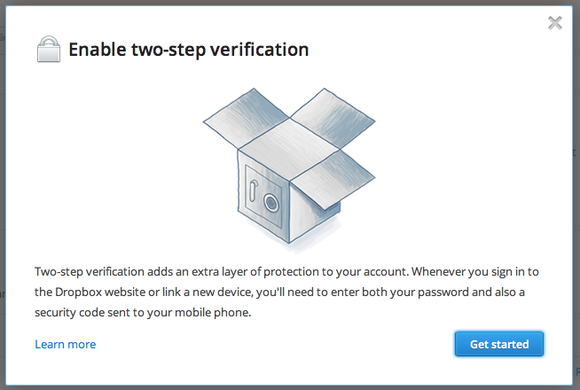Start setup with the Get started button
This screenshot has width=580, height=390.
coord(499,344)
